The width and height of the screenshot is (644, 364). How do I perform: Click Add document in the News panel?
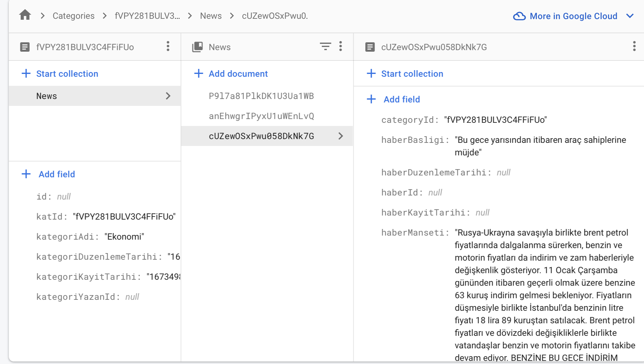(x=238, y=74)
